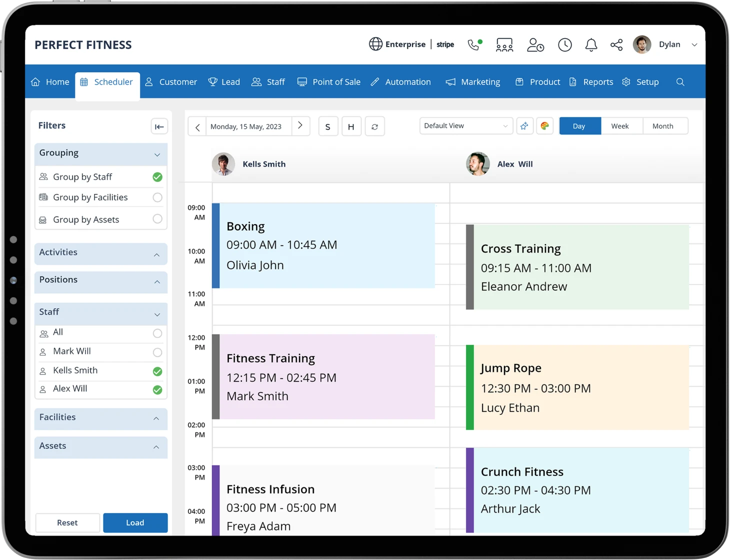The height and width of the screenshot is (560, 730).
Task: Open notifications bell
Action: pyautogui.click(x=591, y=45)
